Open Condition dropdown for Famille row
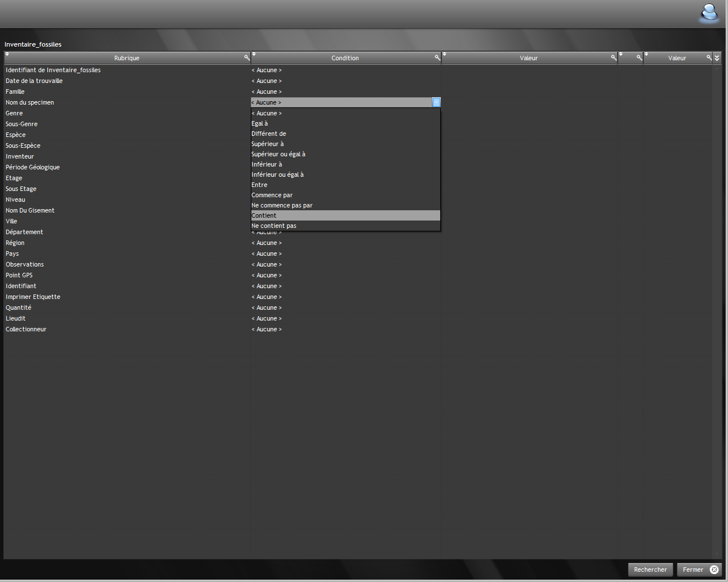Image resolution: width=728 pixels, height=582 pixels. pos(345,92)
